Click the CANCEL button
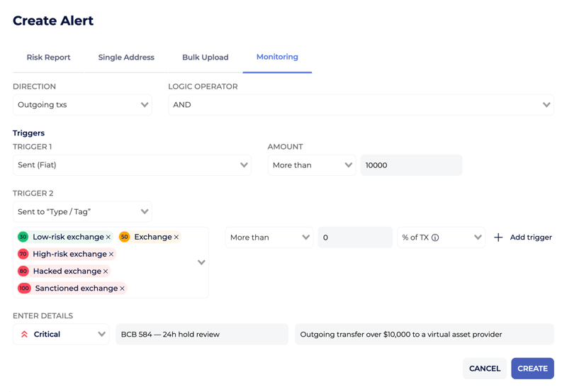 click(x=485, y=369)
